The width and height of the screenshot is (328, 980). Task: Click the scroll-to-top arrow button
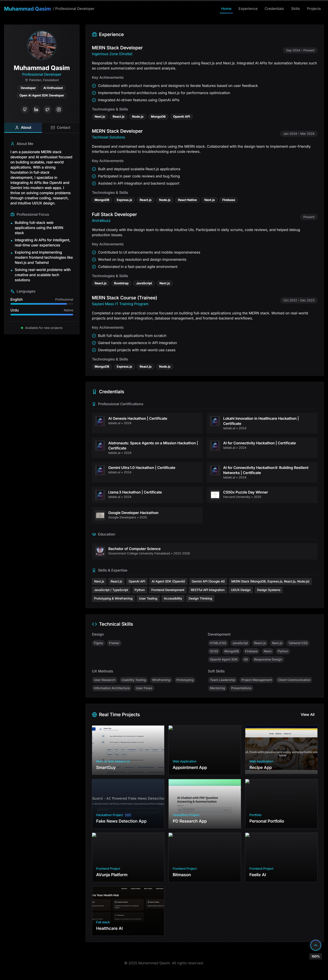coord(315,945)
